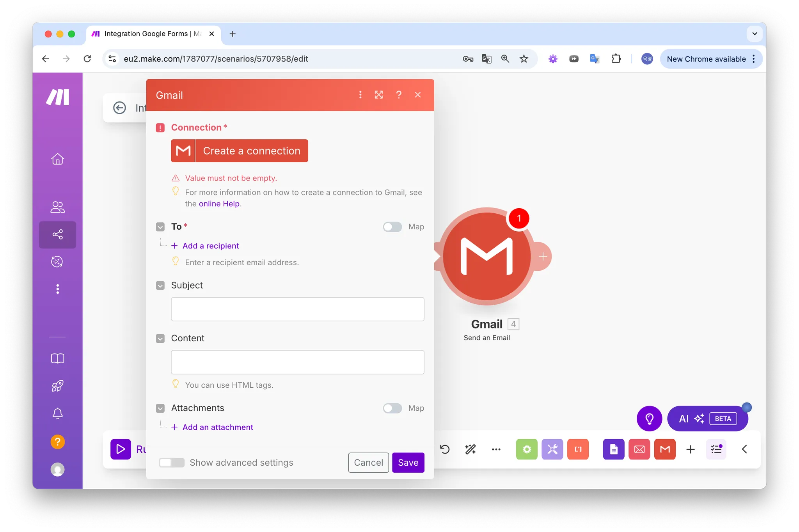Reload the page in Chrome
The height and width of the screenshot is (532, 799).
(x=87, y=59)
